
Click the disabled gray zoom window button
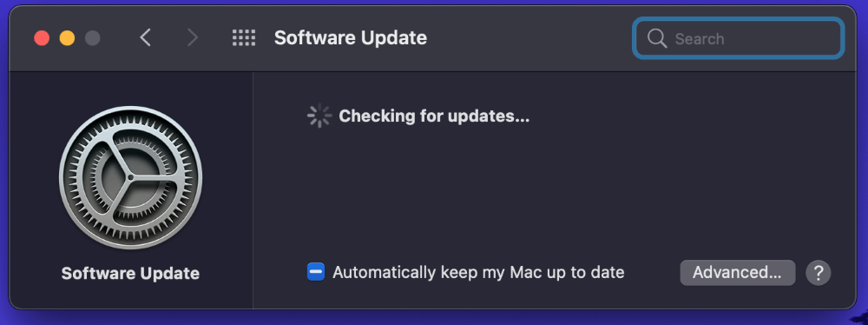pos(93,38)
